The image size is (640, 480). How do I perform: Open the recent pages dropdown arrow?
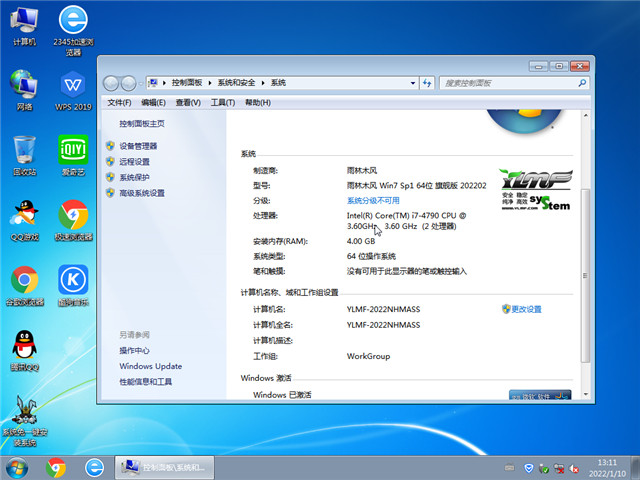coord(141,83)
